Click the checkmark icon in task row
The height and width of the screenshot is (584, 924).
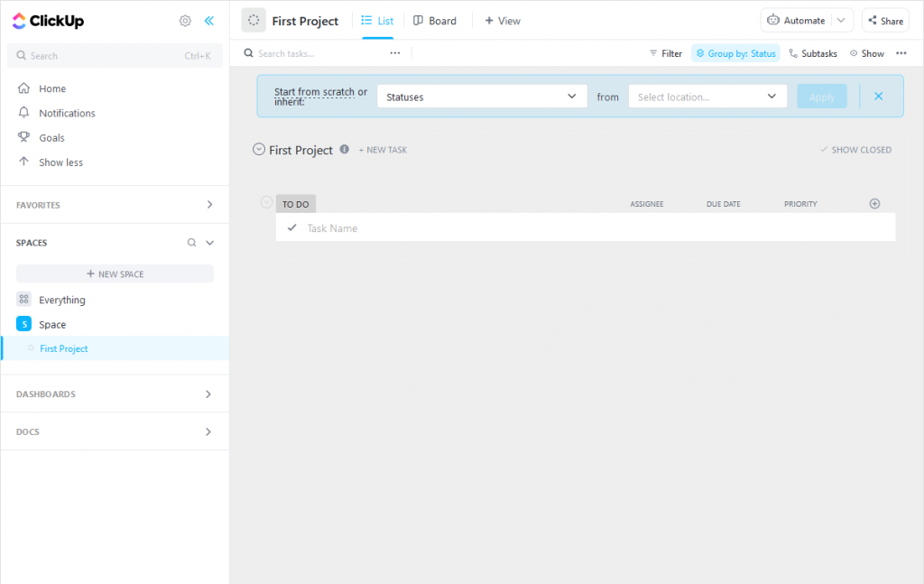pyautogui.click(x=291, y=227)
